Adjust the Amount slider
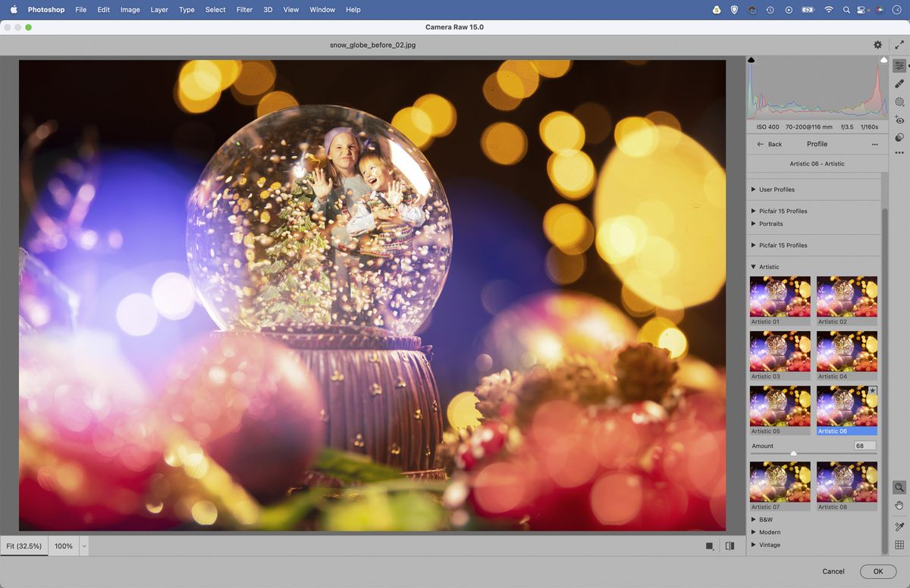The image size is (910, 588). point(794,453)
